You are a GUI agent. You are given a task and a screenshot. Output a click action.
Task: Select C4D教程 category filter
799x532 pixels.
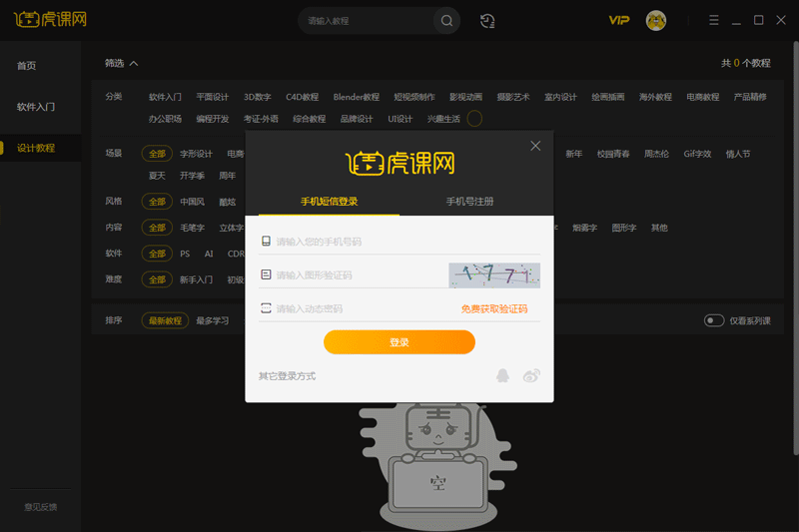pyautogui.click(x=303, y=97)
